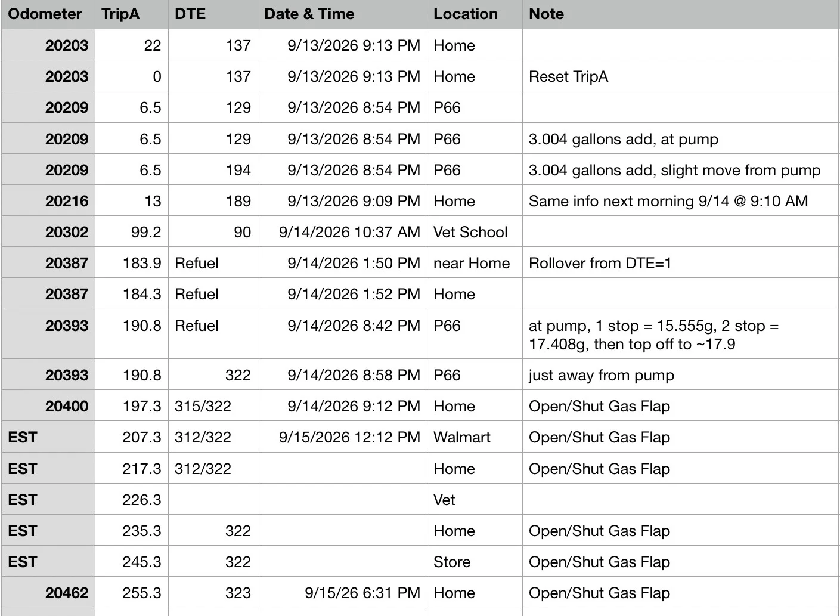
Task: Select the DTE cell showing 194
Action: coord(213,169)
